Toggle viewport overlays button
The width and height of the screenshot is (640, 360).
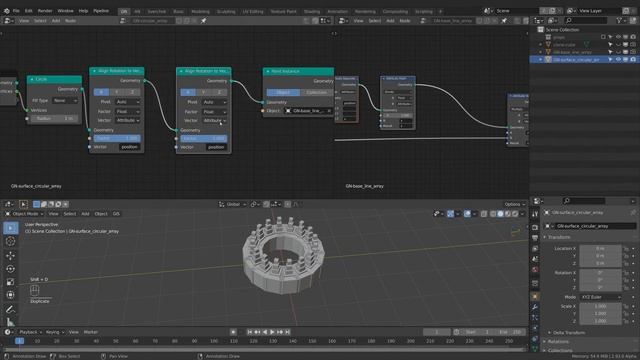click(467, 213)
